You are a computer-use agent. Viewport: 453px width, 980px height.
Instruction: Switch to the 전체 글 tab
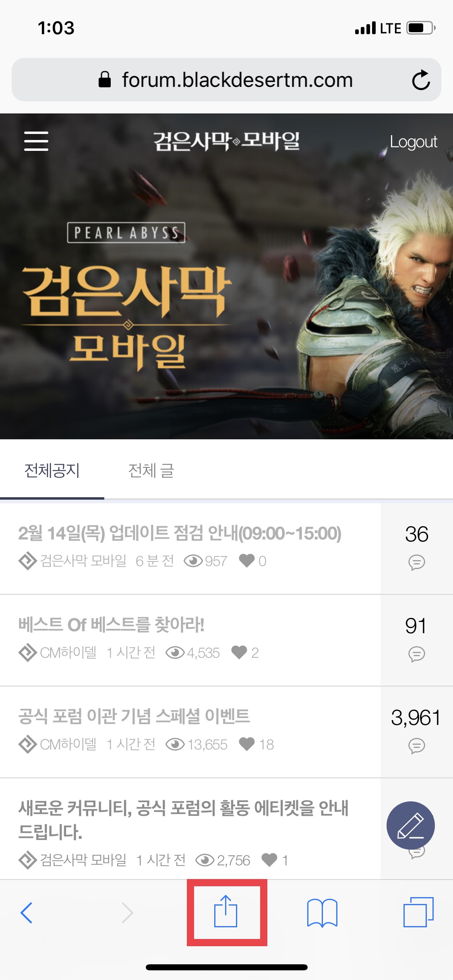pos(151,470)
